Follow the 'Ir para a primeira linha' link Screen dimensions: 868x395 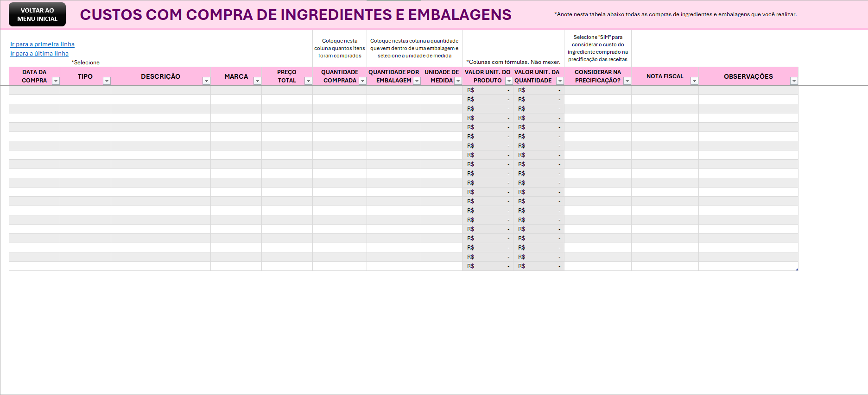point(42,44)
